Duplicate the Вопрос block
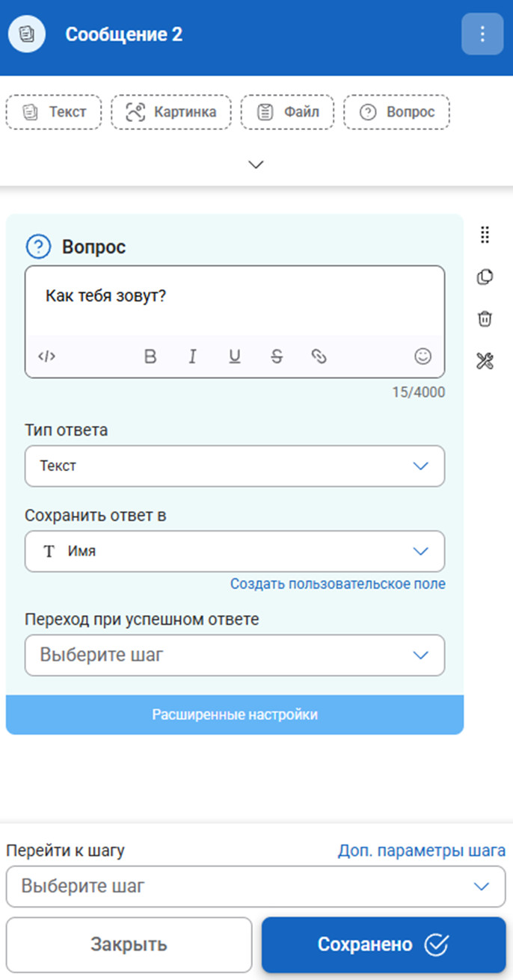 pos(485,277)
